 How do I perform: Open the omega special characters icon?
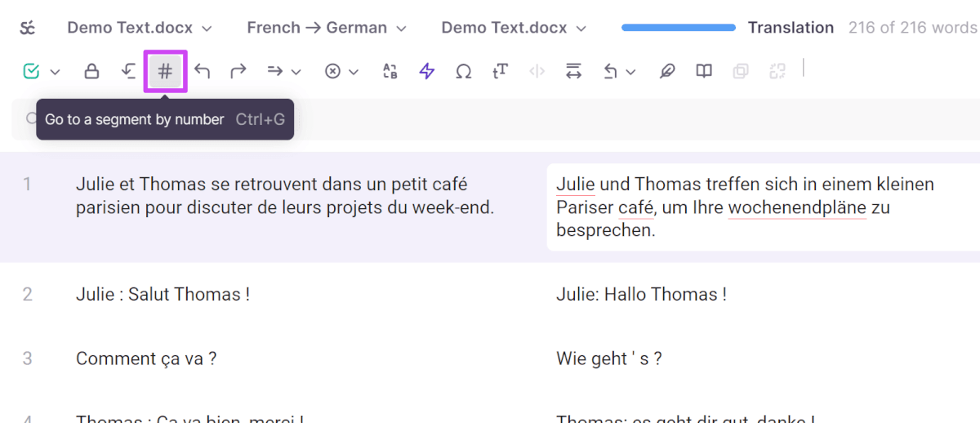tap(463, 72)
